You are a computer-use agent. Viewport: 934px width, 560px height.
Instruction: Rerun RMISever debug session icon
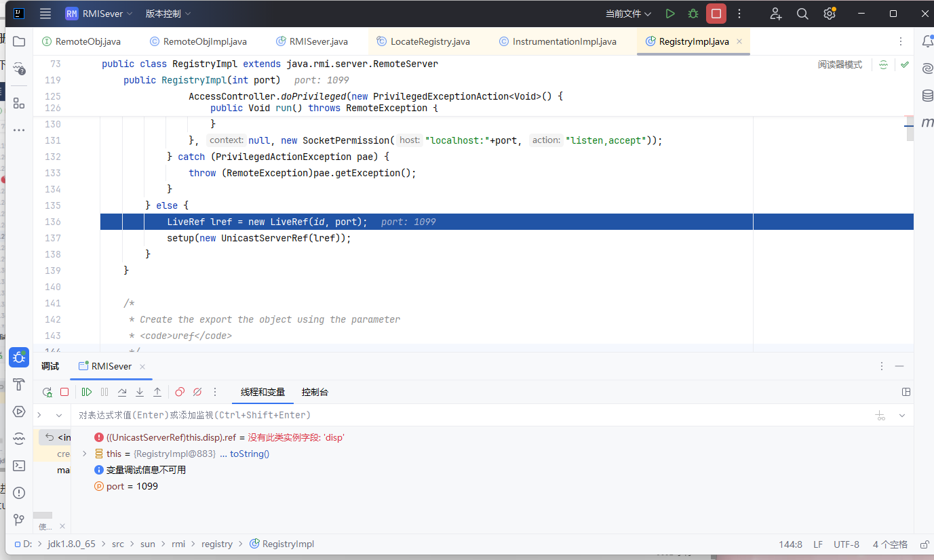[47, 392]
